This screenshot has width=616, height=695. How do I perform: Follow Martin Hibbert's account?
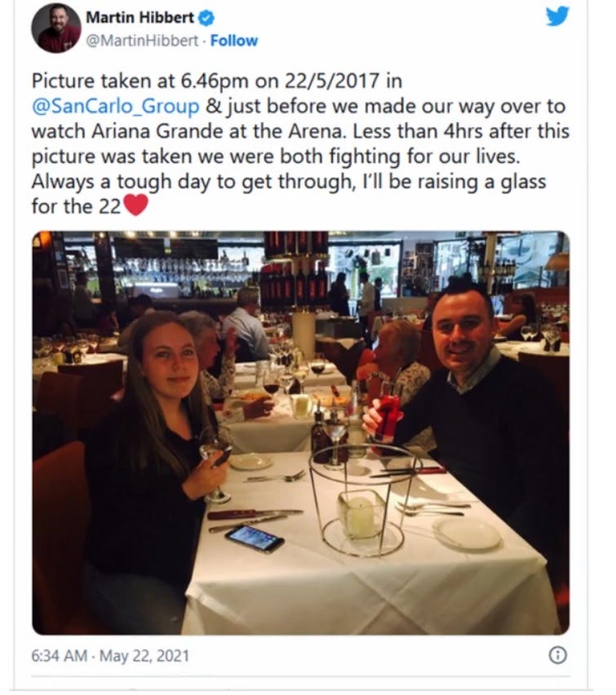click(x=233, y=41)
